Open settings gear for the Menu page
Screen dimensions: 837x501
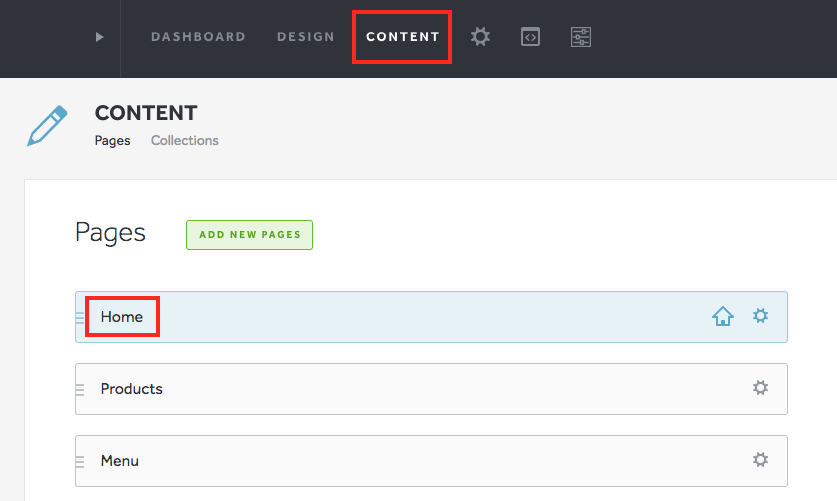coord(760,460)
